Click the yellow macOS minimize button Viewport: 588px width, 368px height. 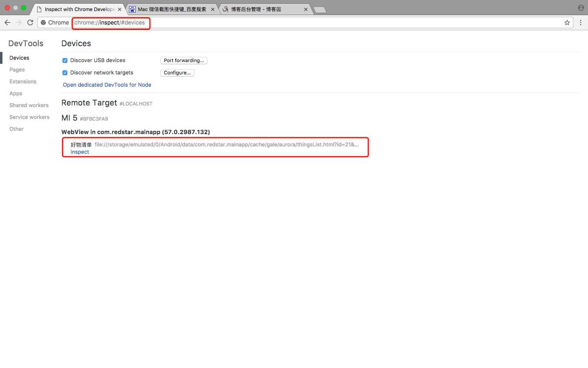click(16, 8)
